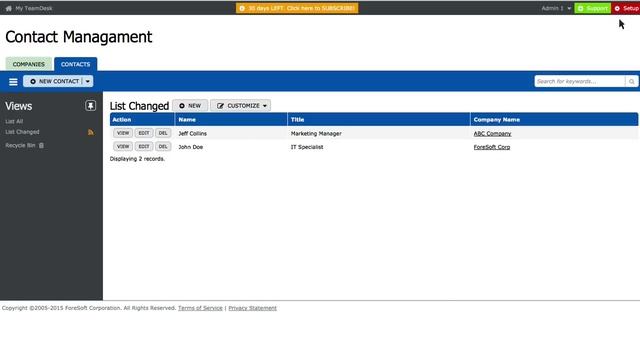Click the Recycle Bin trash icon
This screenshot has height=360, width=640.
point(41,145)
